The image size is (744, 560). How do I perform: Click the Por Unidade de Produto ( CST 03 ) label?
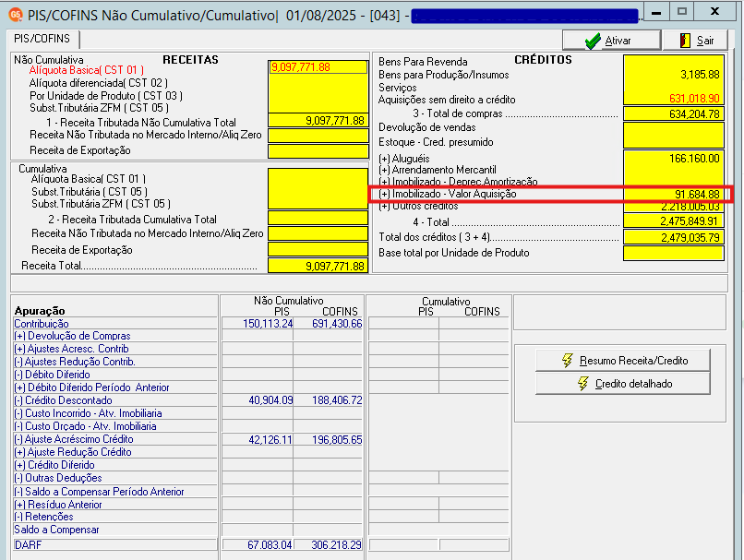106,96
